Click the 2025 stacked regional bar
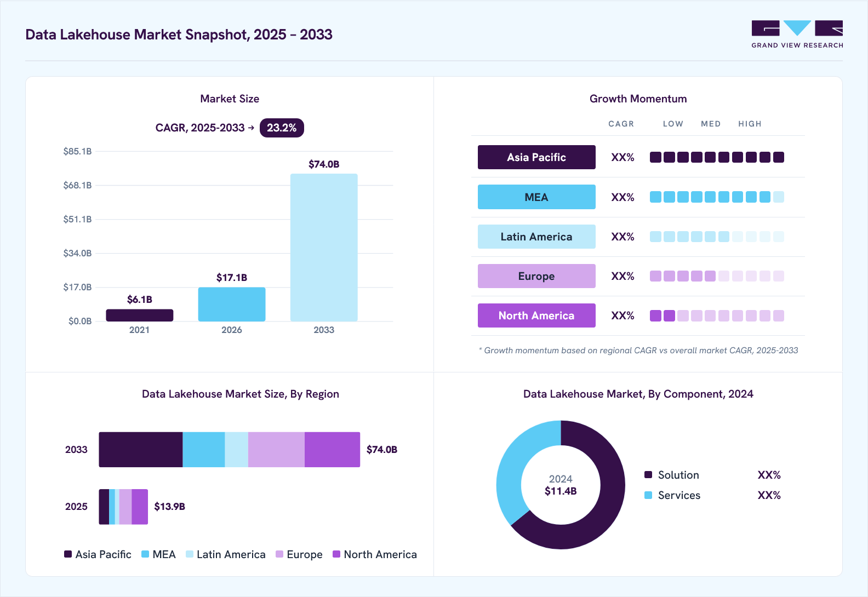 (123, 507)
